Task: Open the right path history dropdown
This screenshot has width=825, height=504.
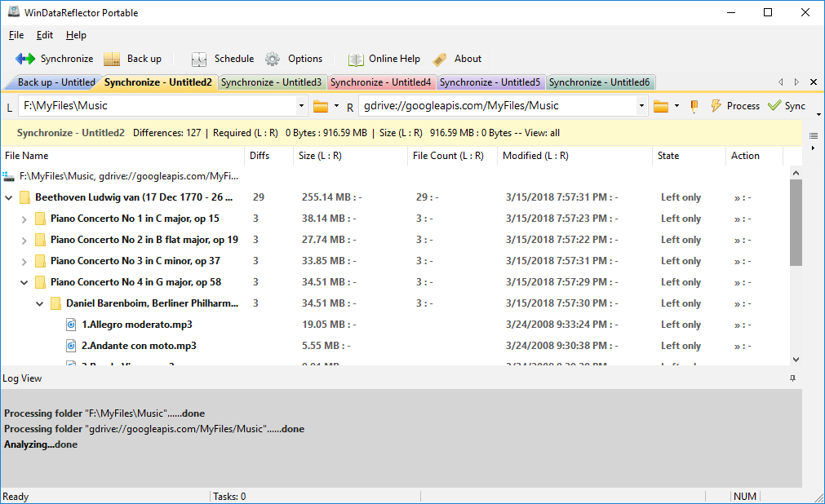Action: (641, 106)
